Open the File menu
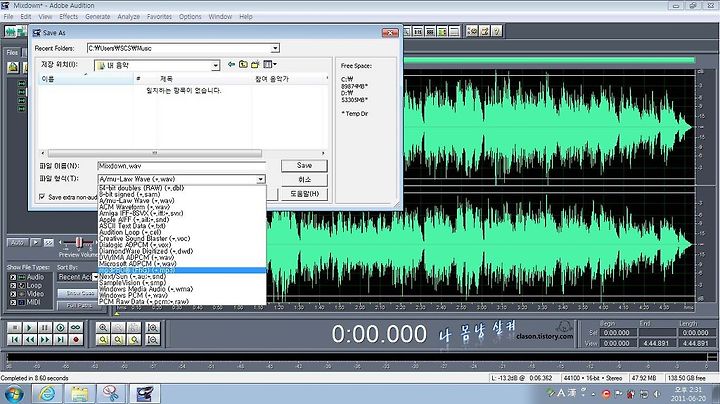The height and width of the screenshot is (404, 720). coord(8,17)
